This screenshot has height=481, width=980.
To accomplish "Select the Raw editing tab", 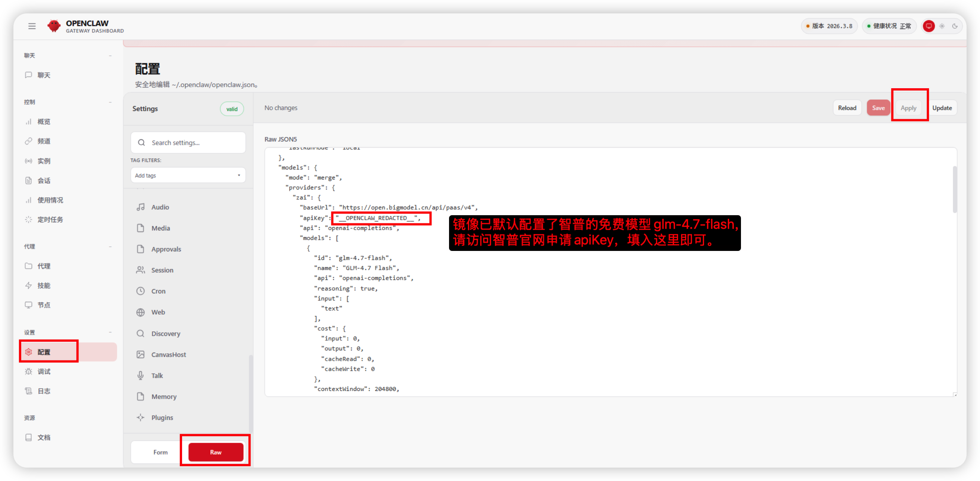I will coord(215,452).
